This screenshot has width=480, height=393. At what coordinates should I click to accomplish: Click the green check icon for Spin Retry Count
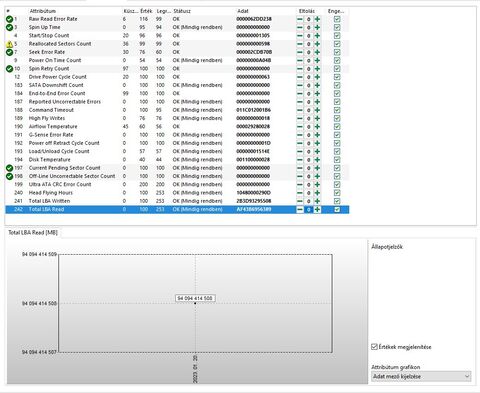tap(9, 69)
